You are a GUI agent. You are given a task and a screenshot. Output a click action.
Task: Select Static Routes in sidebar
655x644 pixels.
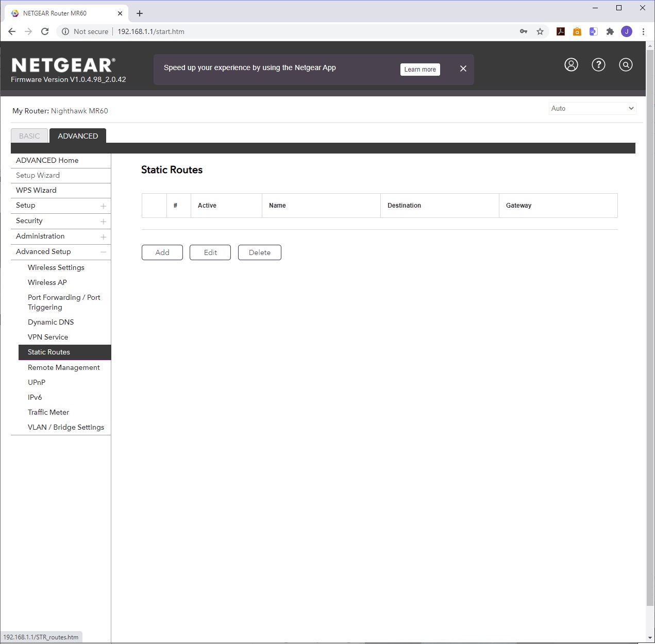(x=65, y=352)
